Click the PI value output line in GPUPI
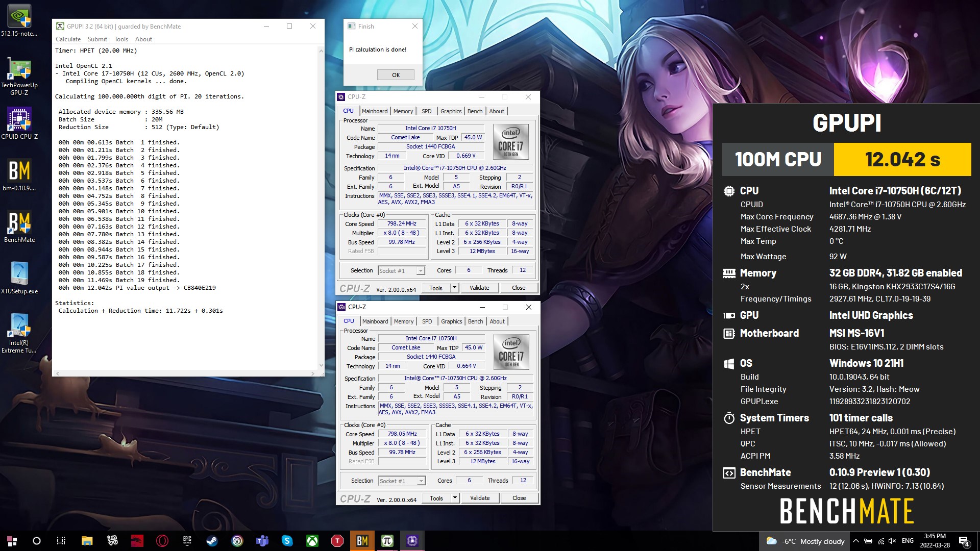Screen dimensions: 980x551 coord(137,288)
